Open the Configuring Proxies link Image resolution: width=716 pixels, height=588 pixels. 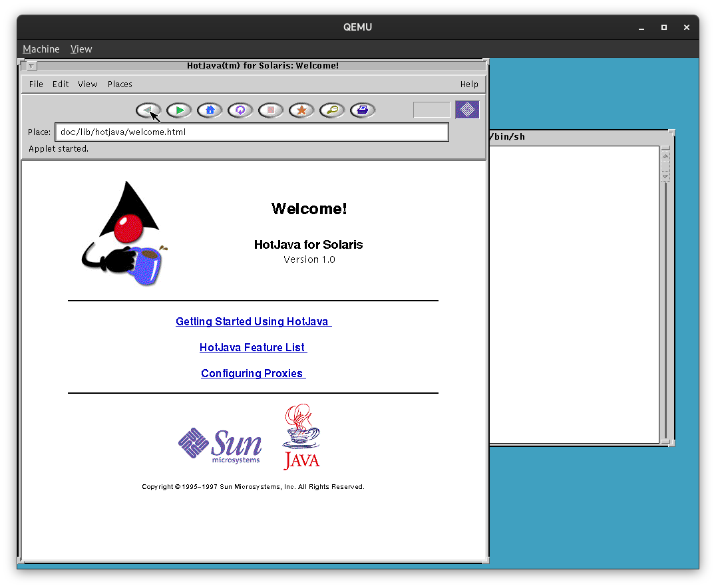point(253,373)
